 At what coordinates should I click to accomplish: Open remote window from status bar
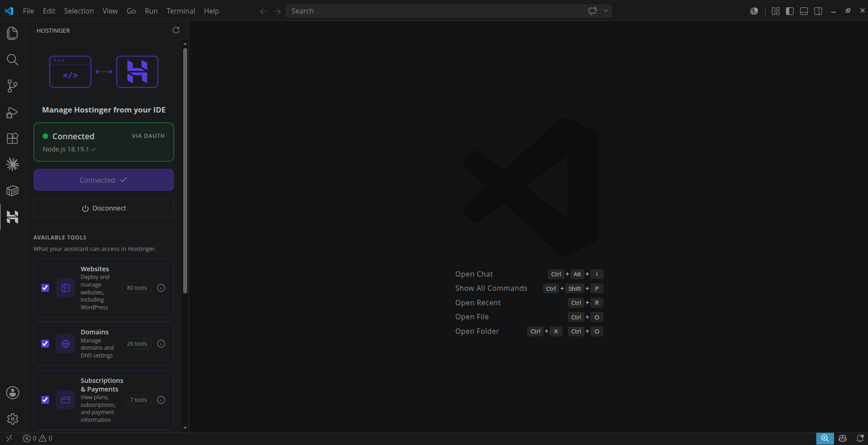point(9,438)
